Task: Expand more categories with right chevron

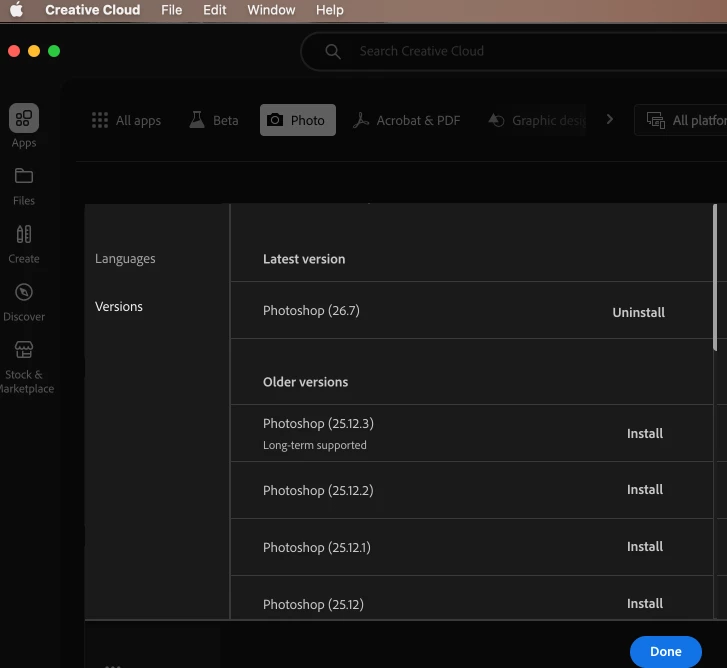Action: coord(610,120)
